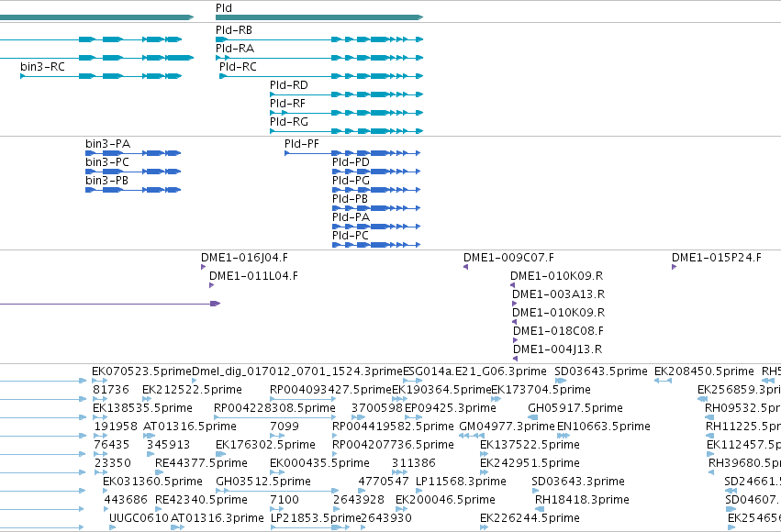This screenshot has height=532, width=781.
Task: Select the GH05917.5prime label
Action: [x=575, y=408]
